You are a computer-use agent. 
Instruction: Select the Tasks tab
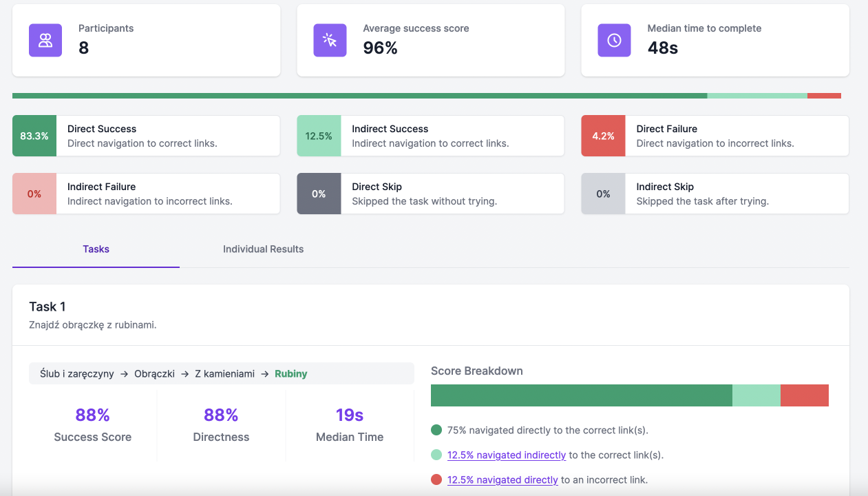(96, 249)
